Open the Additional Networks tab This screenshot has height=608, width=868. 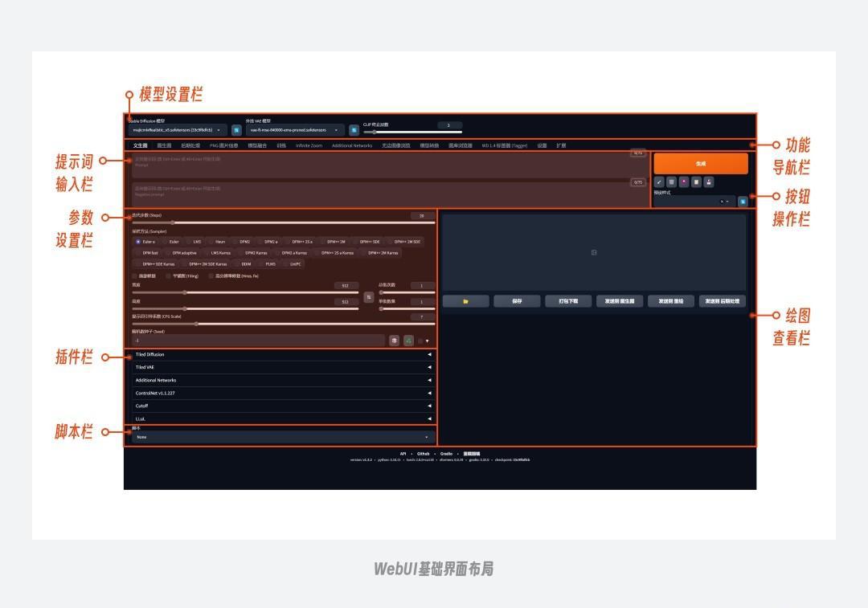pyautogui.click(x=352, y=145)
